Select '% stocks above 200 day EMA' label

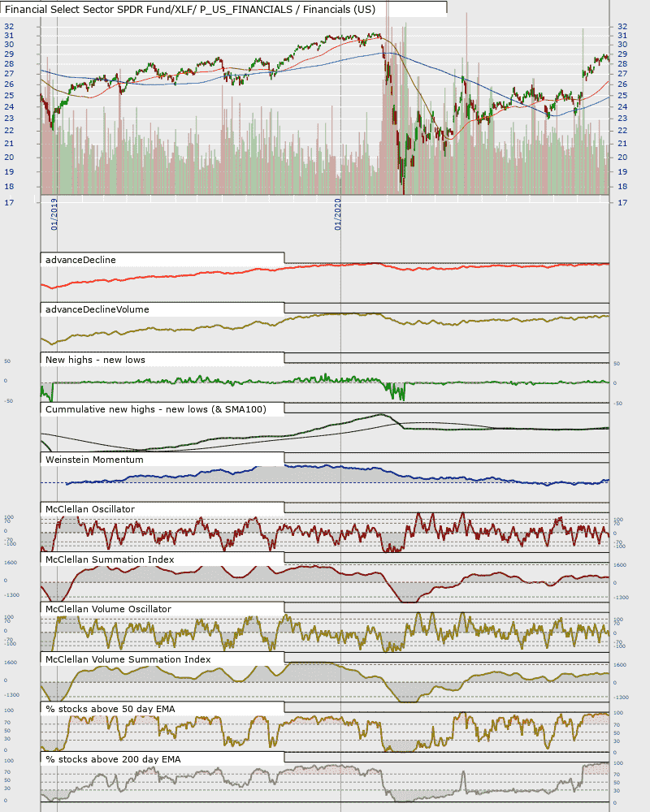pos(113,760)
